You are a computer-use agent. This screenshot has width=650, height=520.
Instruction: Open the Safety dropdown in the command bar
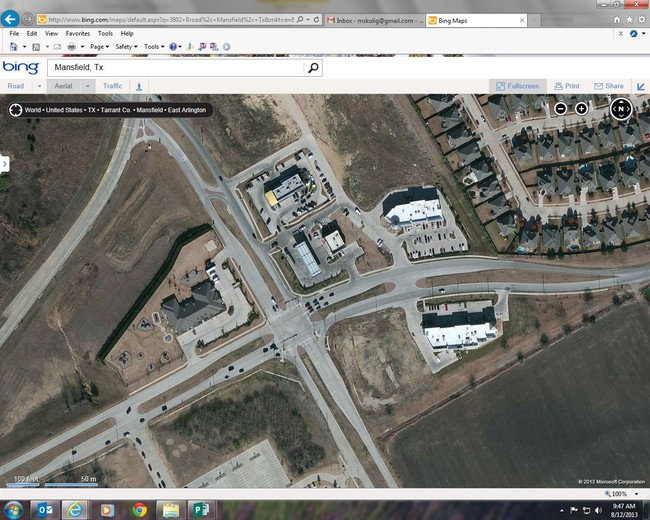(x=126, y=46)
